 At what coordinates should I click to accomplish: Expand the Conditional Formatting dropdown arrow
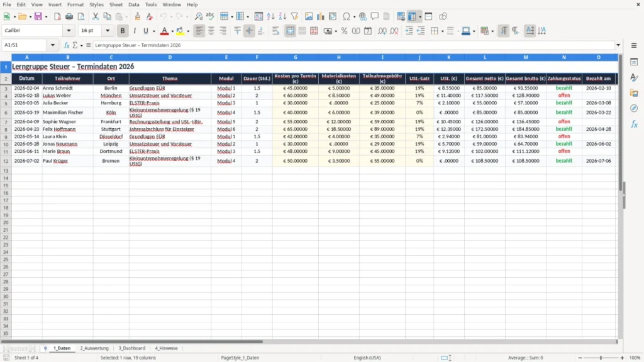(492, 31)
